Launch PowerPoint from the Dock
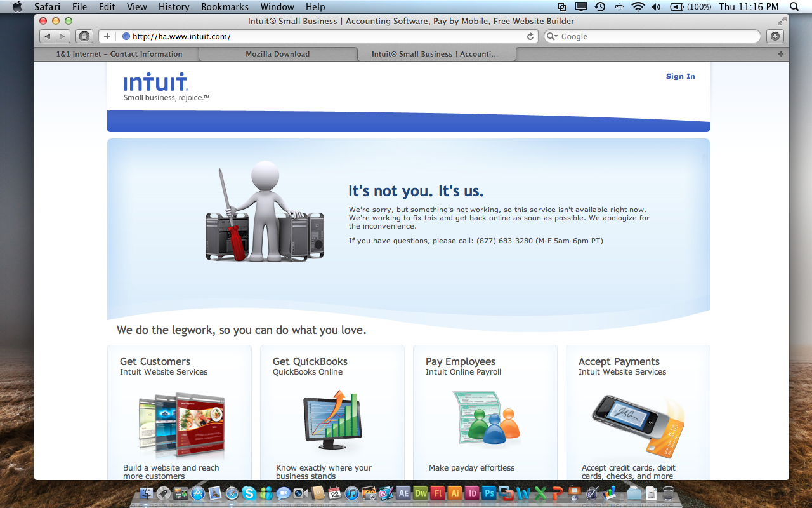 tap(558, 493)
